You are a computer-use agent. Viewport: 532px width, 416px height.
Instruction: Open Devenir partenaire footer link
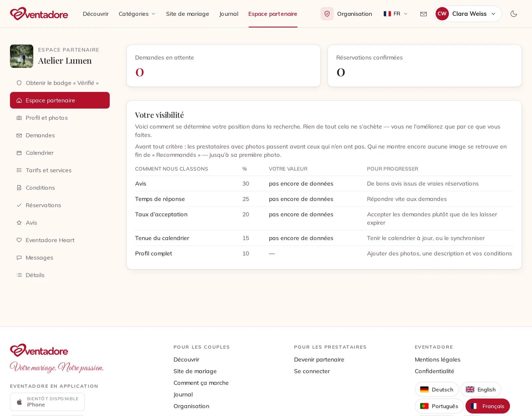tap(319, 359)
